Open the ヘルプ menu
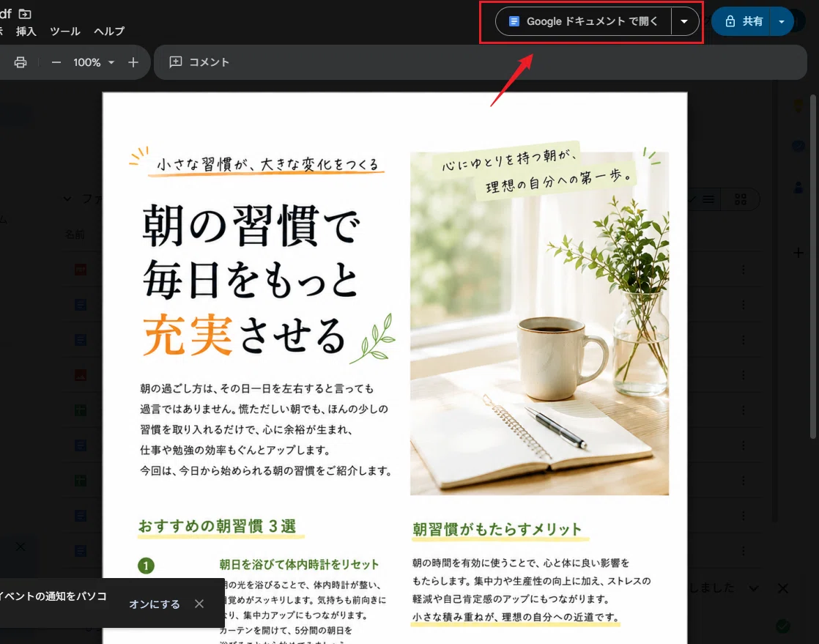 click(x=109, y=32)
